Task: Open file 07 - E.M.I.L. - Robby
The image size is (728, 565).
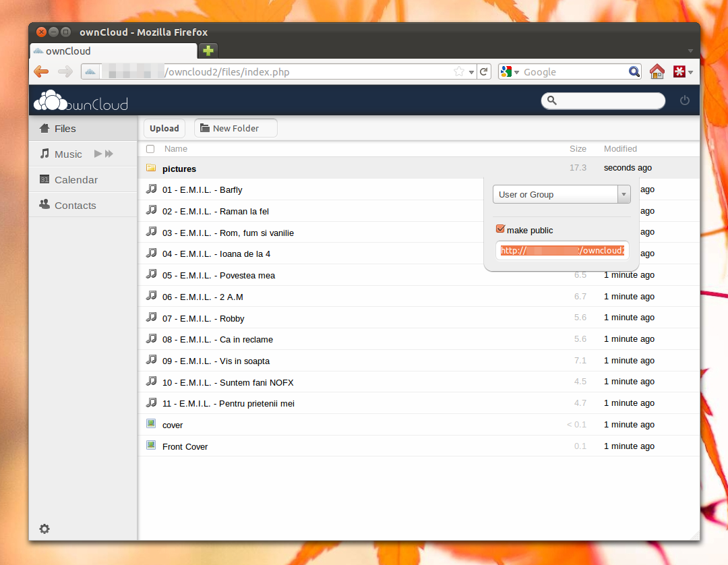Action: tap(204, 318)
